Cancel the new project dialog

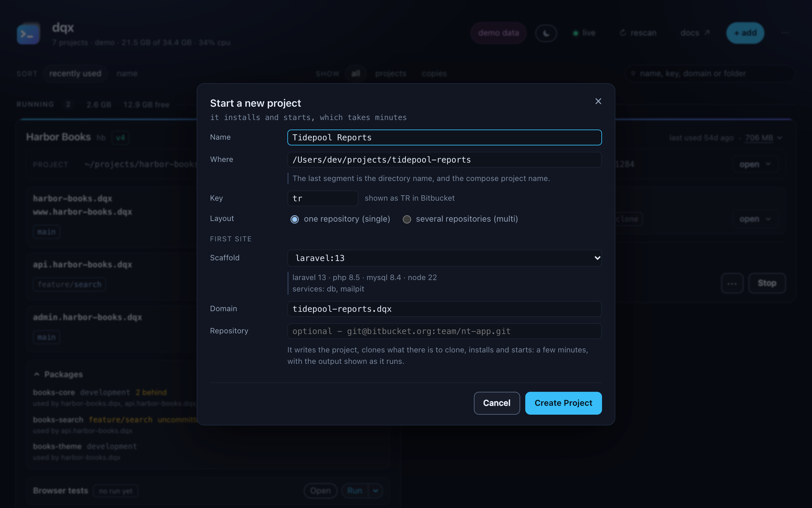[497, 403]
